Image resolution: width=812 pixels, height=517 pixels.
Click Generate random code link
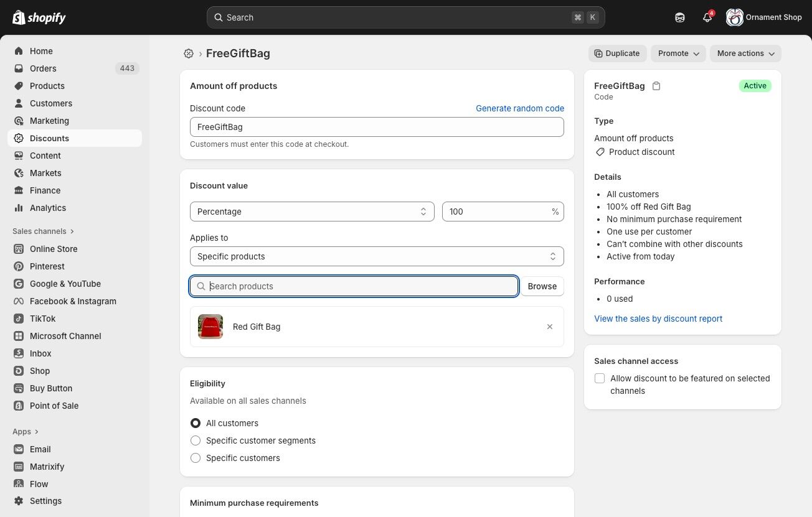[520, 108]
